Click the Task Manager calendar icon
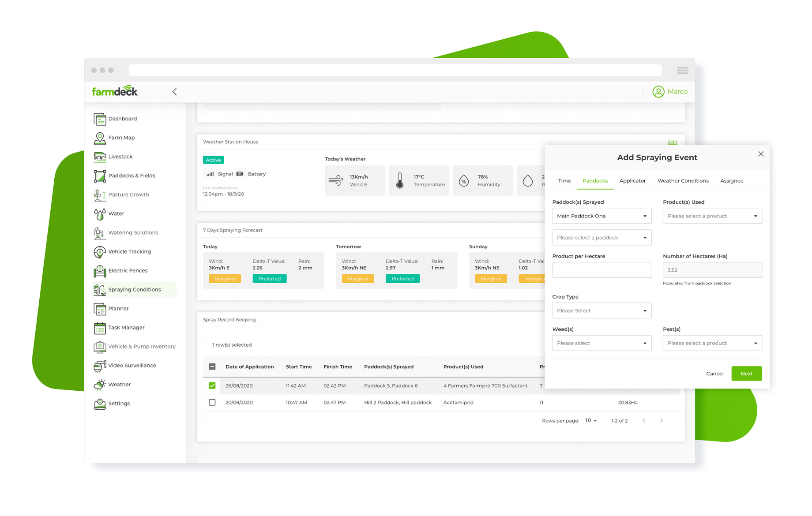This screenshot has height=516, width=812. click(x=100, y=328)
